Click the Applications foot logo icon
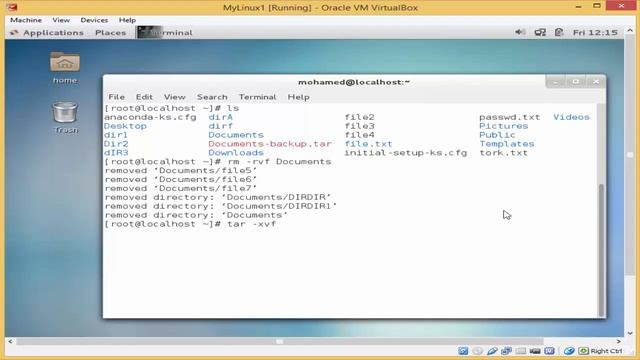This screenshot has width=640, height=360. pyautogui.click(x=14, y=32)
